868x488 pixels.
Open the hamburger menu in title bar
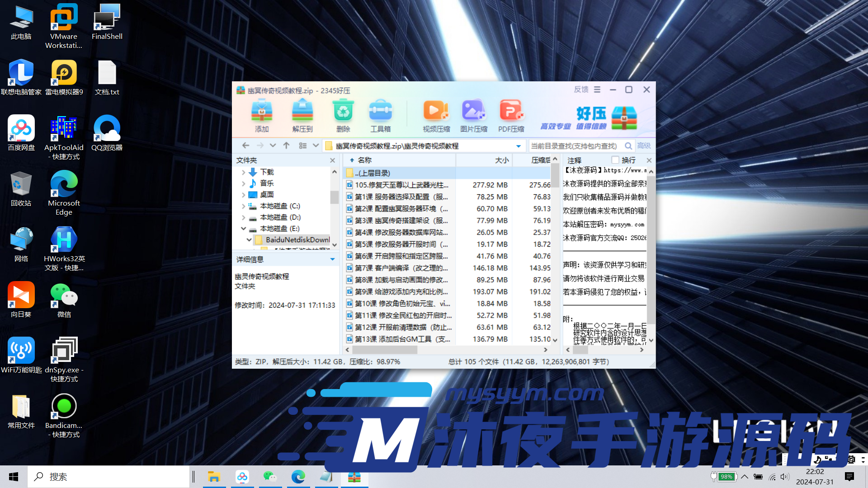coord(597,89)
